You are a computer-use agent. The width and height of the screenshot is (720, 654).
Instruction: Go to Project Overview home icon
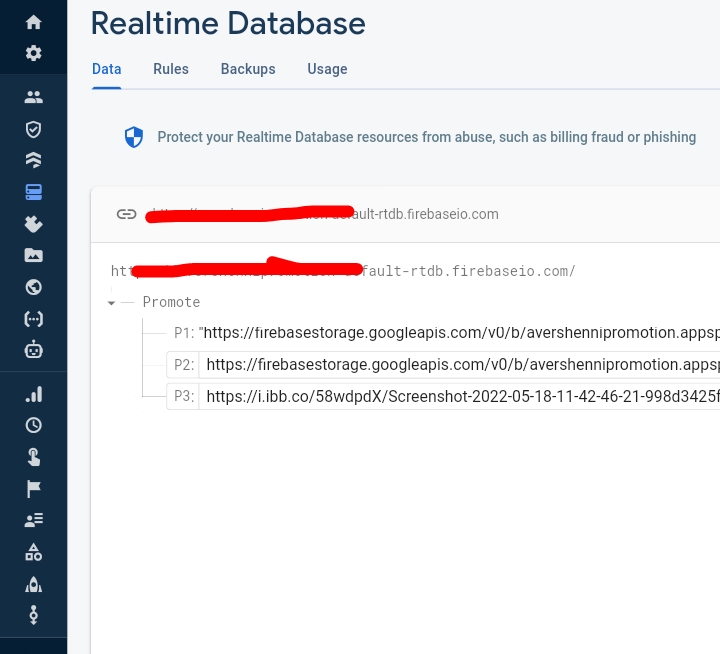[x=34, y=22]
